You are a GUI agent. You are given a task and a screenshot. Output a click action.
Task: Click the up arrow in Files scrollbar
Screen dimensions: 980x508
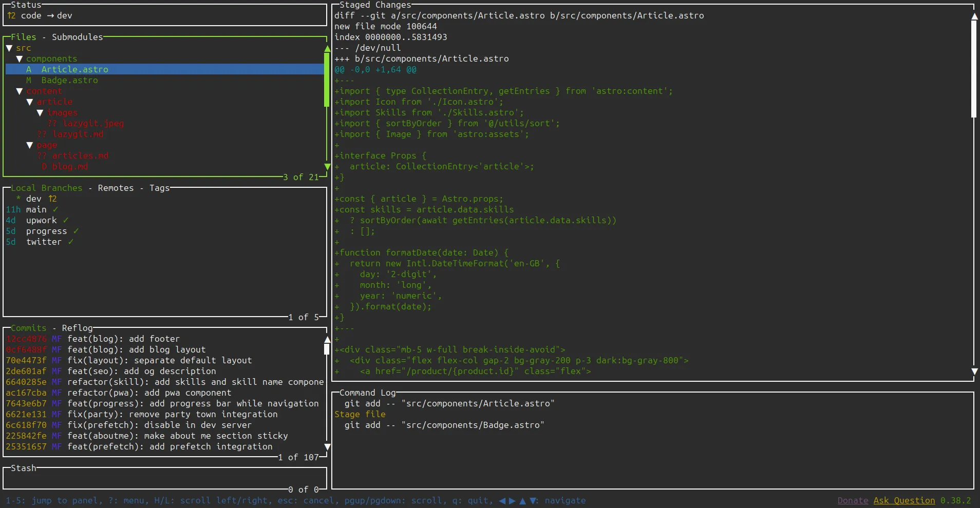click(327, 49)
